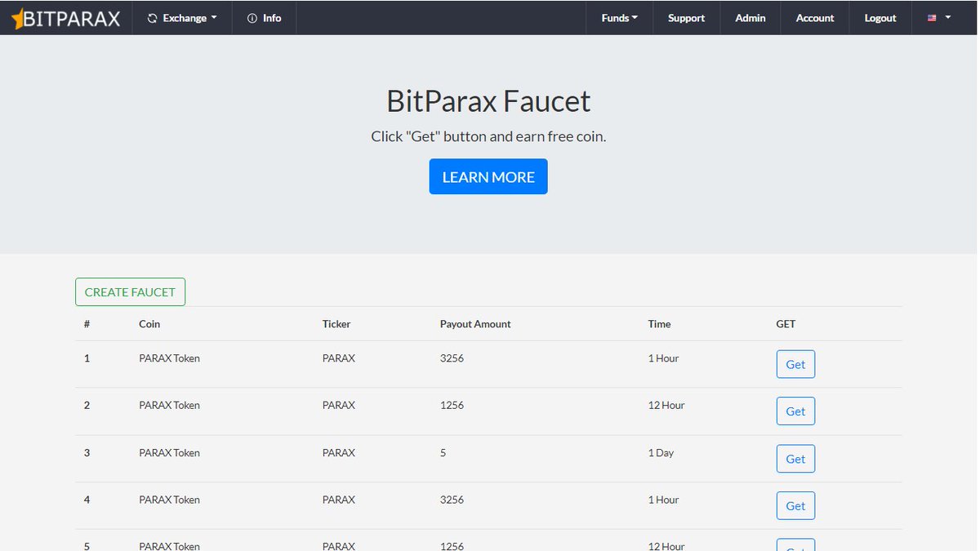Click payout amount 5 in row 3
Screen dimensions: 980x551
(443, 453)
